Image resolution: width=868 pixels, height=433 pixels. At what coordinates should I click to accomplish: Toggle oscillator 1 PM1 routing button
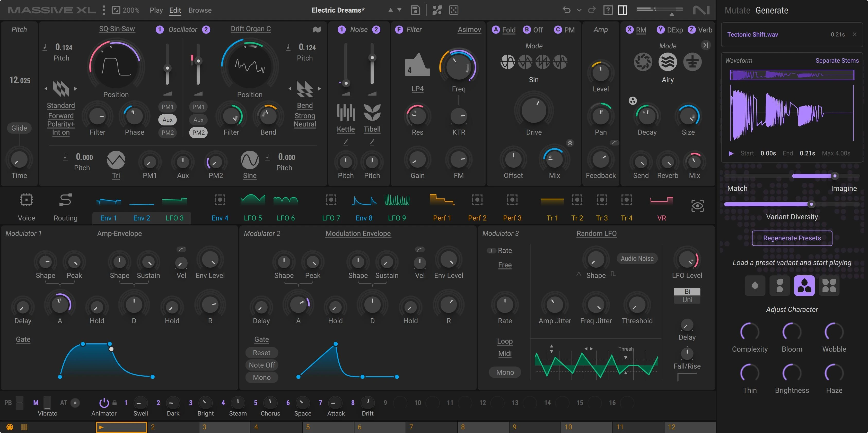click(168, 107)
